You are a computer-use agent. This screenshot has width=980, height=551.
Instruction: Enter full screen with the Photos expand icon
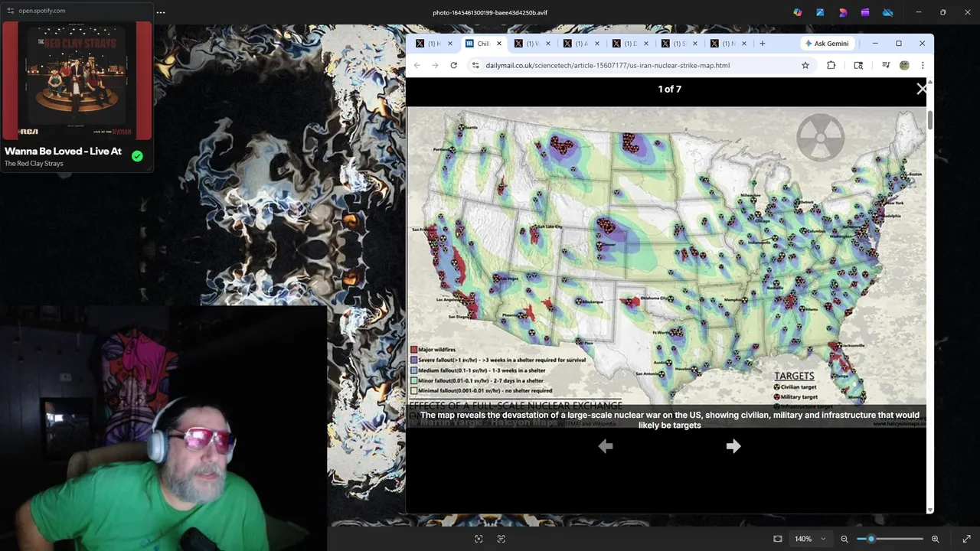tap(966, 539)
